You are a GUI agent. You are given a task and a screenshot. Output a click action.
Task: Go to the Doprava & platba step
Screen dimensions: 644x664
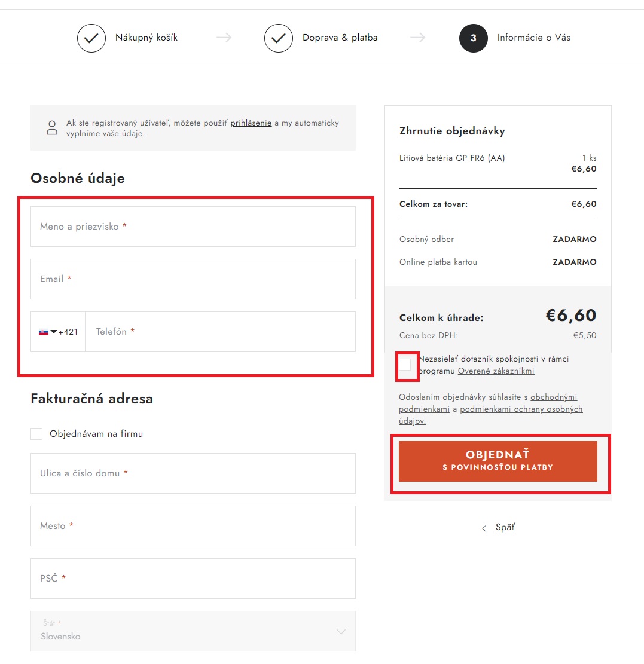click(x=340, y=38)
